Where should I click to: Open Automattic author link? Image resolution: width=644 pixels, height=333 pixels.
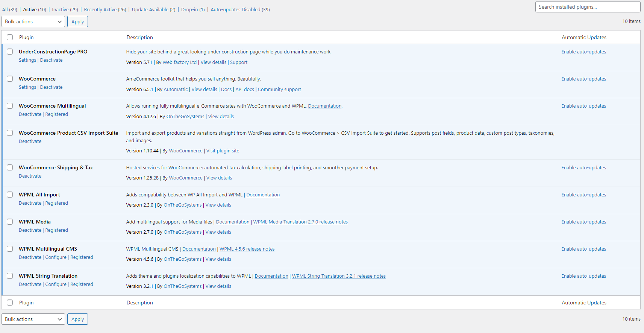176,90
